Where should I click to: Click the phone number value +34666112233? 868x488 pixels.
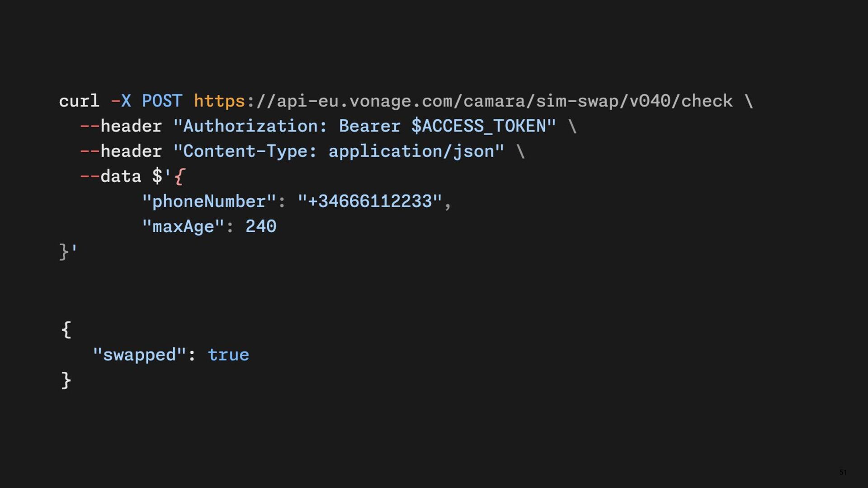pos(369,202)
